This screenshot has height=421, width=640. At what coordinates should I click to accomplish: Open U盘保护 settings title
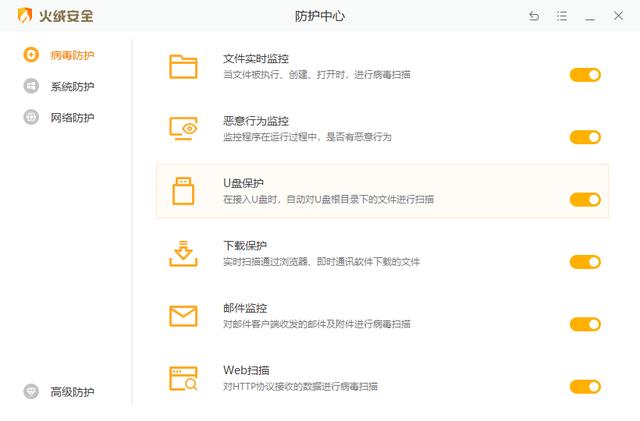pos(243,183)
